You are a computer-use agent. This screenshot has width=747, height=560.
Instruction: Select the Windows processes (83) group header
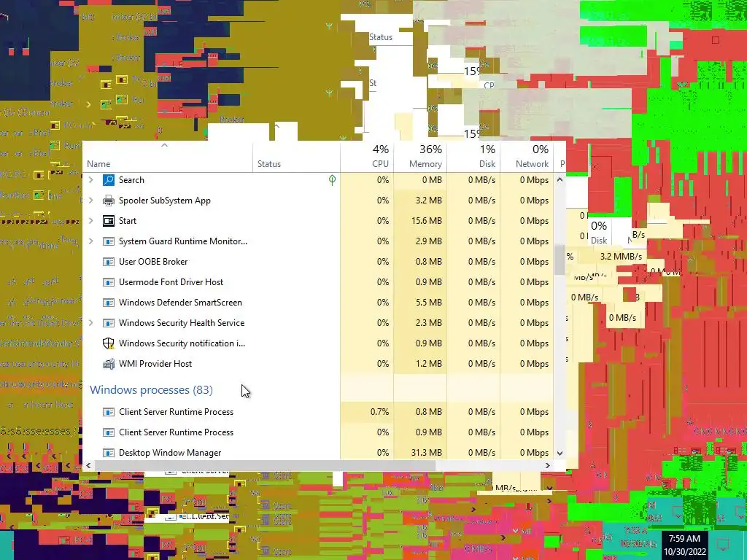click(152, 390)
